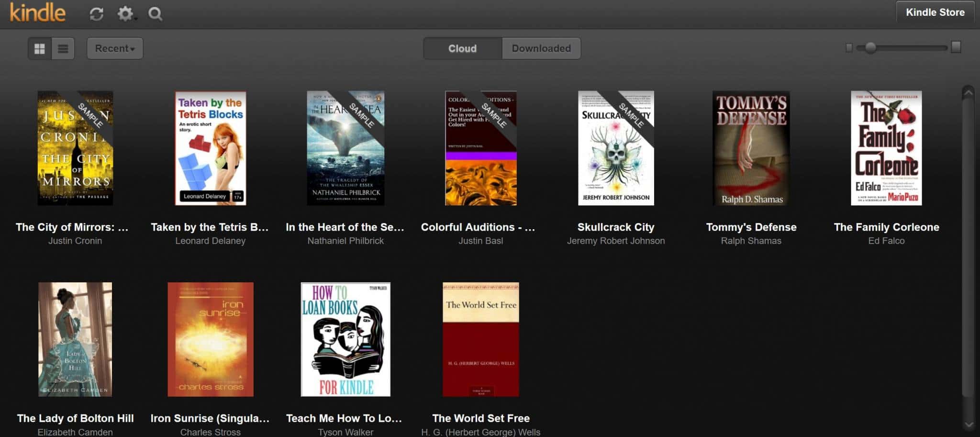
Task: Switch to grid view
Action: [x=40, y=48]
